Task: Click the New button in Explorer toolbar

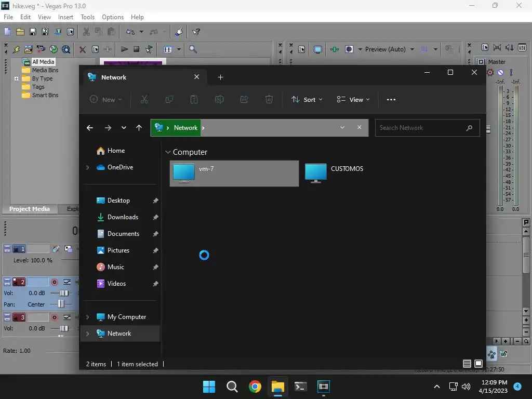Action: tap(105, 99)
